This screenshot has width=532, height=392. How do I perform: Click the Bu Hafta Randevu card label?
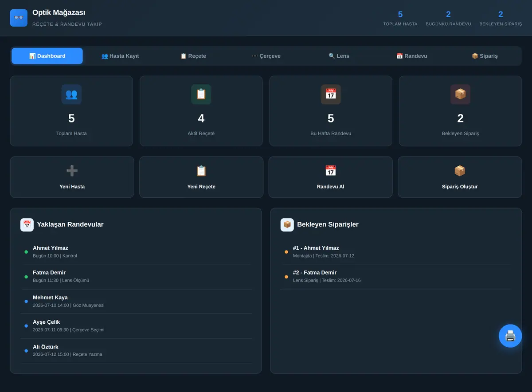pos(331,133)
